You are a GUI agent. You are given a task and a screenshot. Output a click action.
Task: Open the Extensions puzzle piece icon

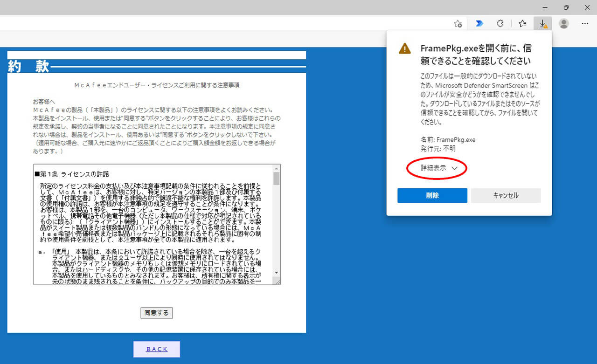click(x=500, y=24)
